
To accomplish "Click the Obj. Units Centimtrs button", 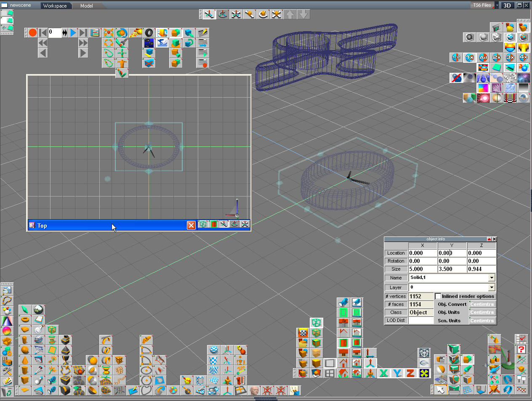I will click(482, 312).
